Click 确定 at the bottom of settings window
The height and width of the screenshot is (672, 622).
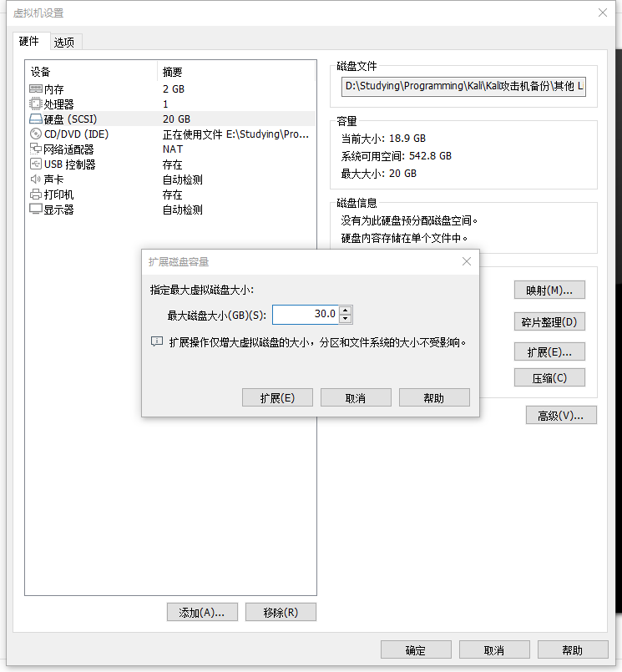[x=416, y=649]
